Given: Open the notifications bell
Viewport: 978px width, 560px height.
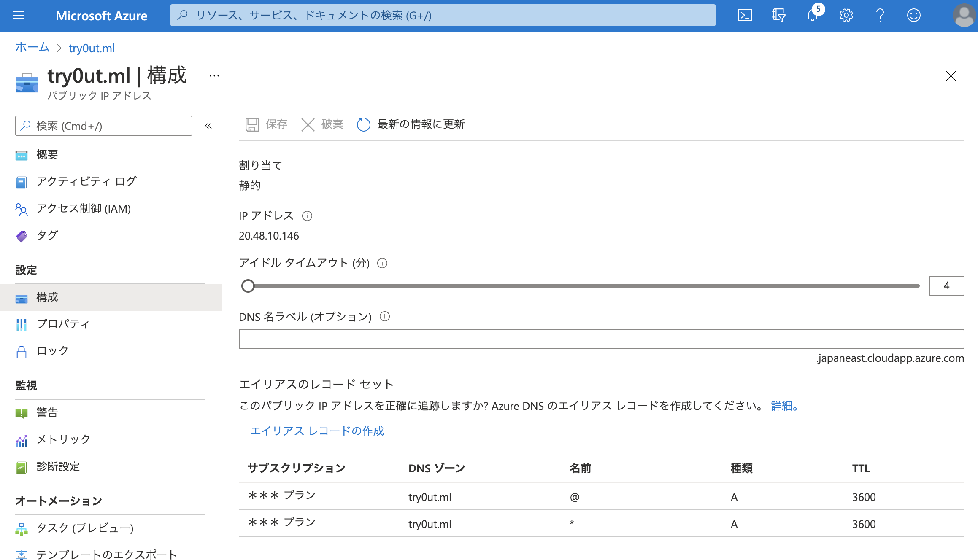Looking at the screenshot, I should click(812, 16).
